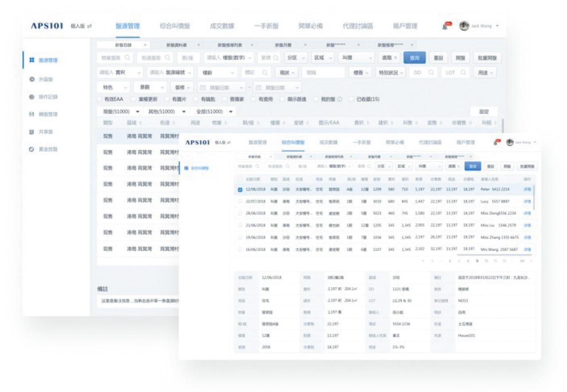The height and width of the screenshot is (392, 567).
Task: Toggle the 有圖片 checkbox
Action: click(167, 99)
